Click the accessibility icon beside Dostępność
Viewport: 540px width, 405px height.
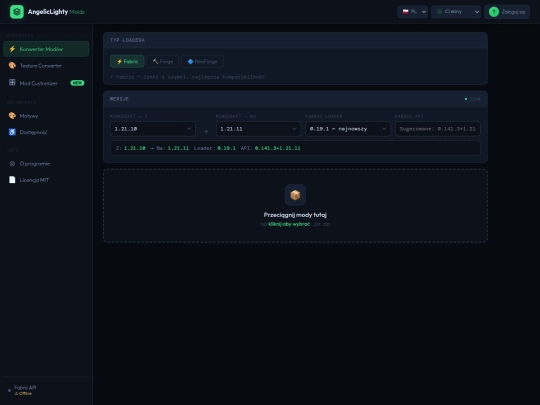[x=12, y=132]
